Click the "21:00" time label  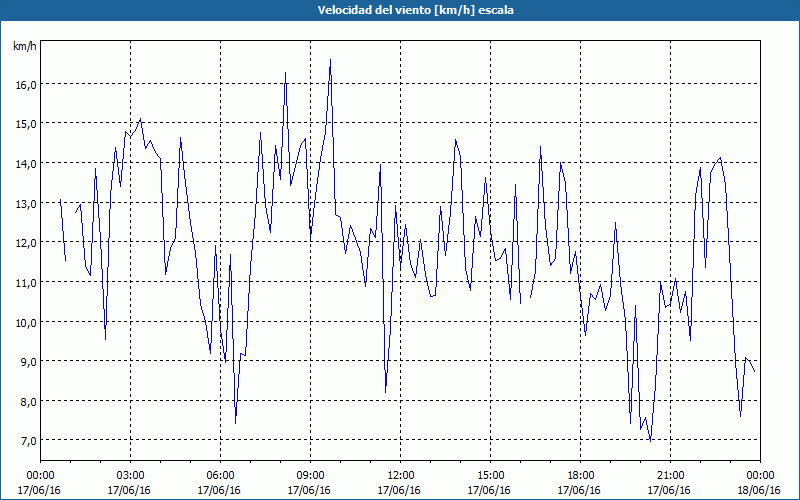point(670,476)
